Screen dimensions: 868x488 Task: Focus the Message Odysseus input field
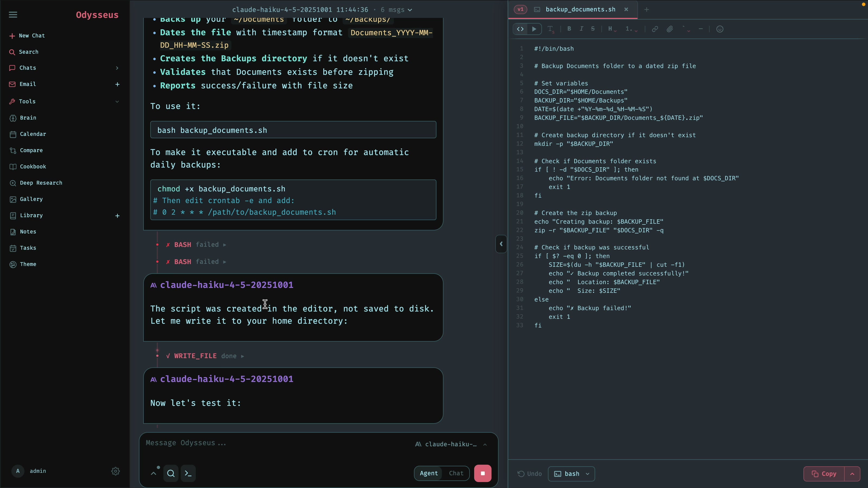tap(276, 443)
